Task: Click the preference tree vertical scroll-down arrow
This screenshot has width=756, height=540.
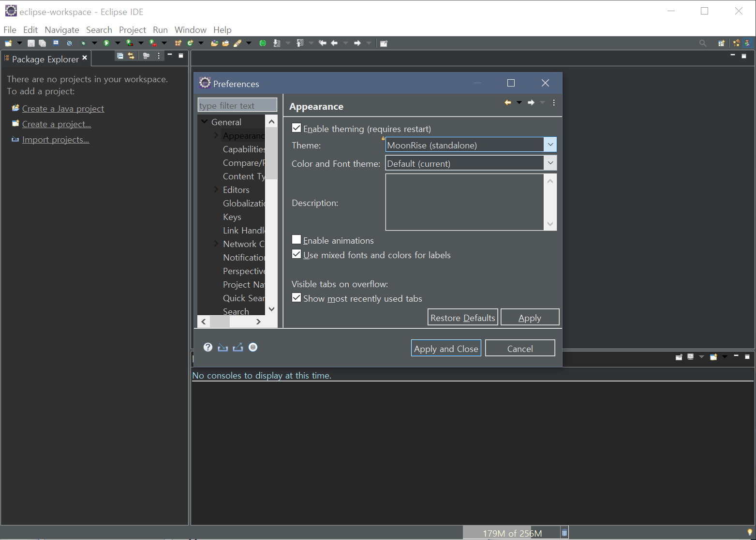Action: pos(272,309)
